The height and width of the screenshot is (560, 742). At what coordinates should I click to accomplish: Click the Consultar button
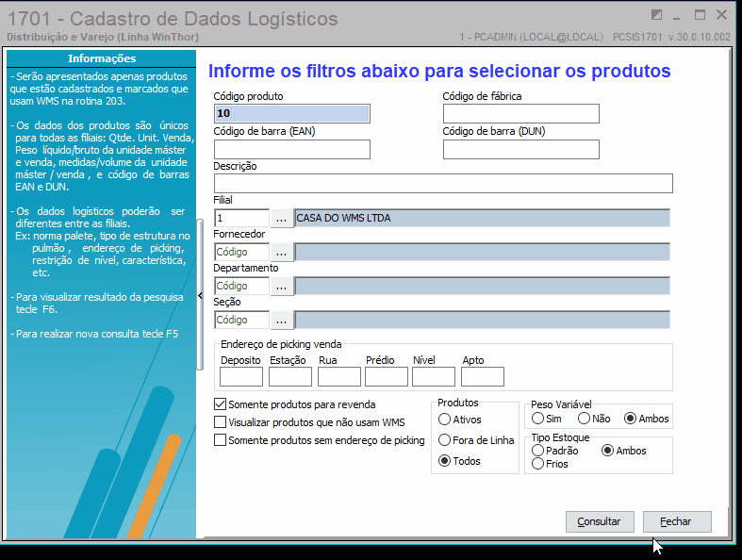600,521
